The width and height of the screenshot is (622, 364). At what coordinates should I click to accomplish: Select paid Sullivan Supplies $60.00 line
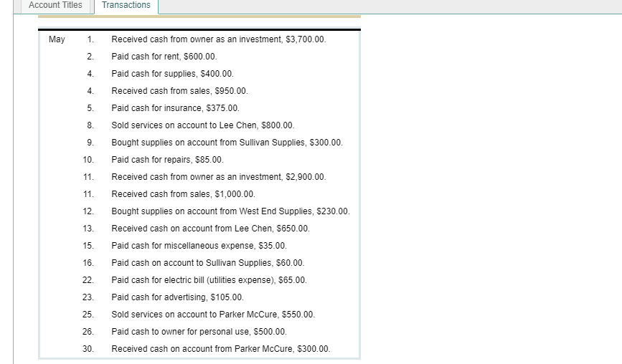coord(208,263)
